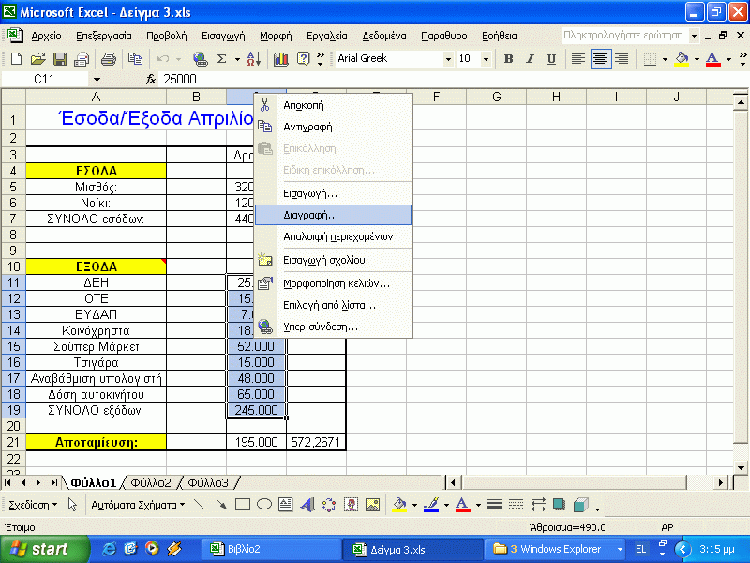750x563 pixels.
Task: Open the AutoSum dropdown arrow
Action: point(237,59)
